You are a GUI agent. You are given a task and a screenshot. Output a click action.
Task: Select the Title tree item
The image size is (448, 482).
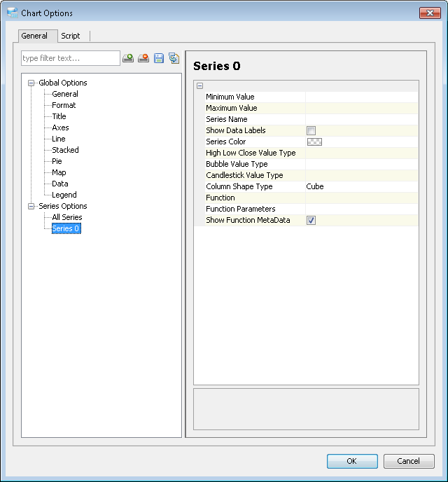(x=59, y=116)
